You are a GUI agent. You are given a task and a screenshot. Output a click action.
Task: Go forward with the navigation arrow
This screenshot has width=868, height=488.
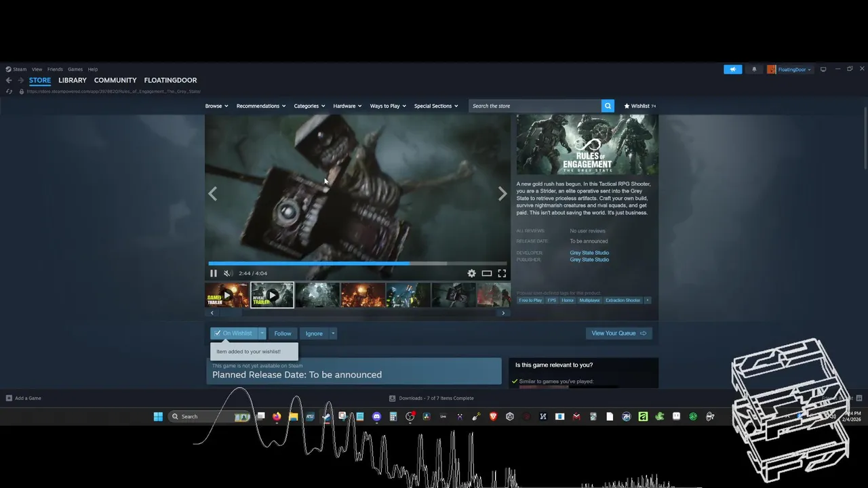[x=20, y=80]
